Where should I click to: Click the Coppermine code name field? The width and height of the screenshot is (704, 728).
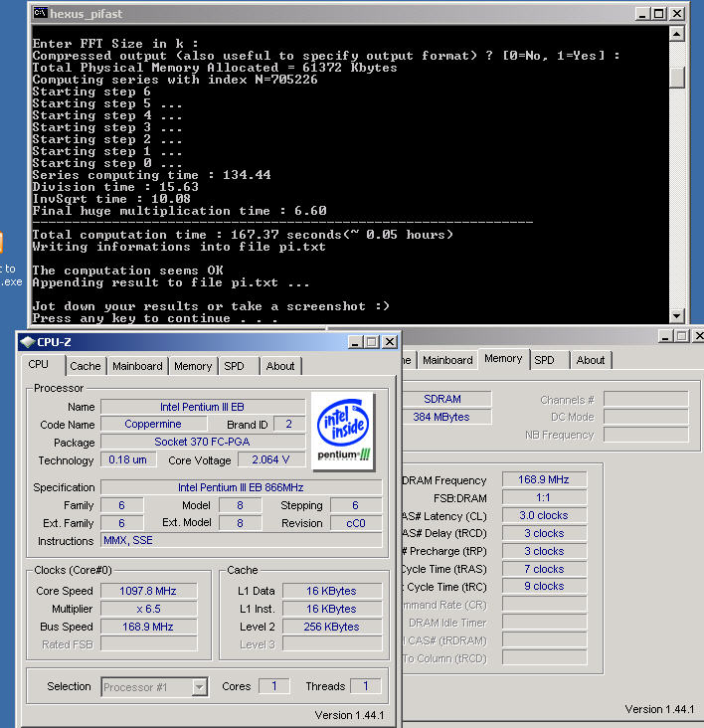point(153,424)
